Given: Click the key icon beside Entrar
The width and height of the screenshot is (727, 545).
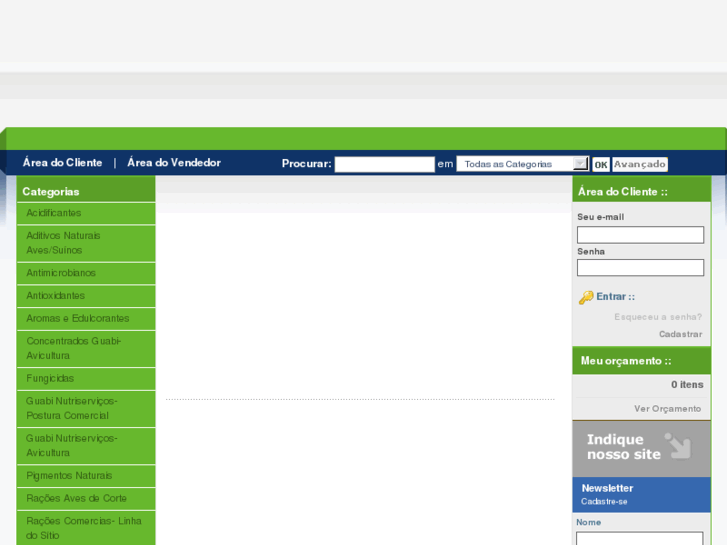Looking at the screenshot, I should pos(586,297).
